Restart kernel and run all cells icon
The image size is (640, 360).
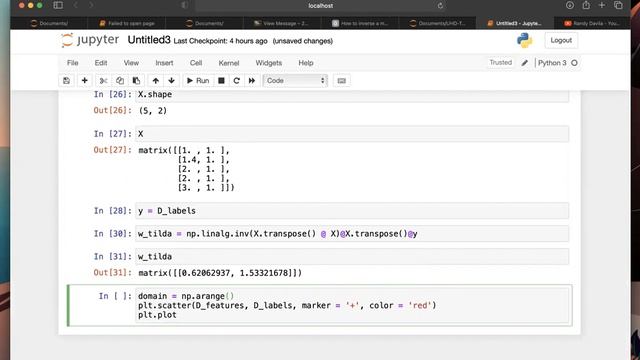pyautogui.click(x=252, y=81)
